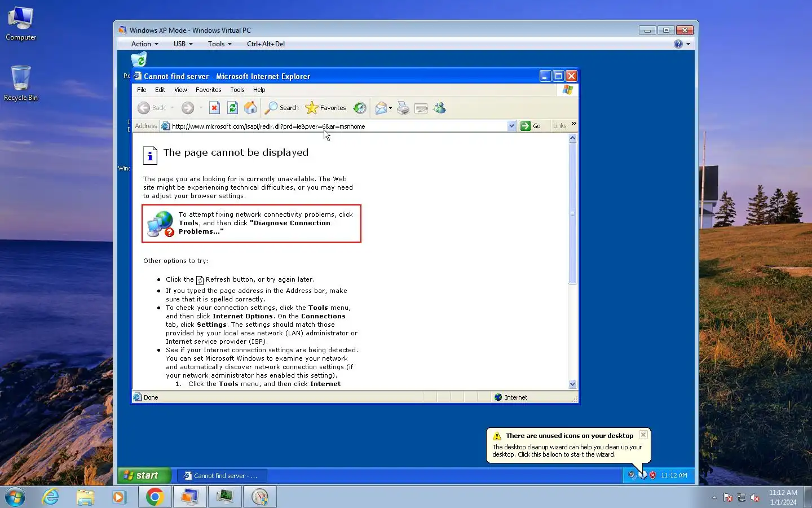
Task: Open the Favorites pane from toolbar star
Action: tap(326, 108)
